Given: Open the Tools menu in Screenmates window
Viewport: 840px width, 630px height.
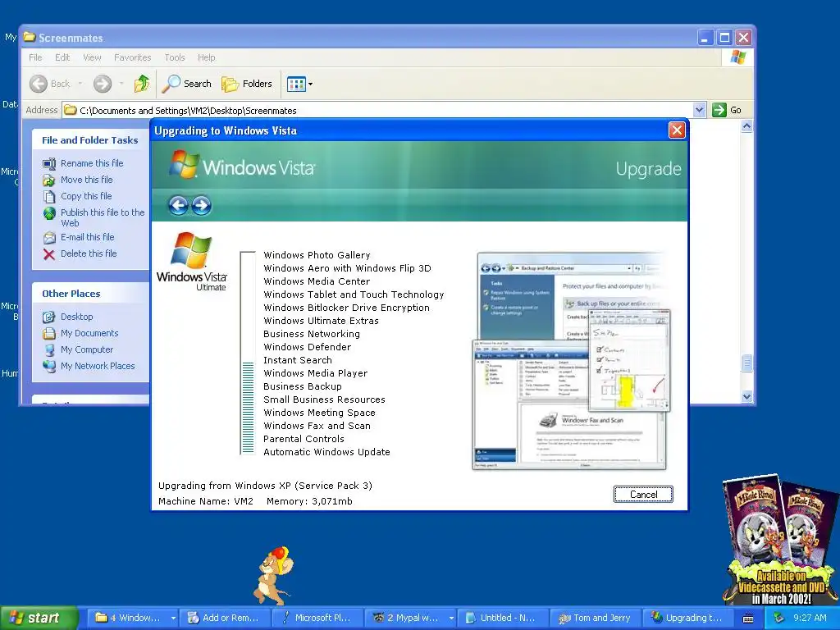Looking at the screenshot, I should (x=175, y=57).
